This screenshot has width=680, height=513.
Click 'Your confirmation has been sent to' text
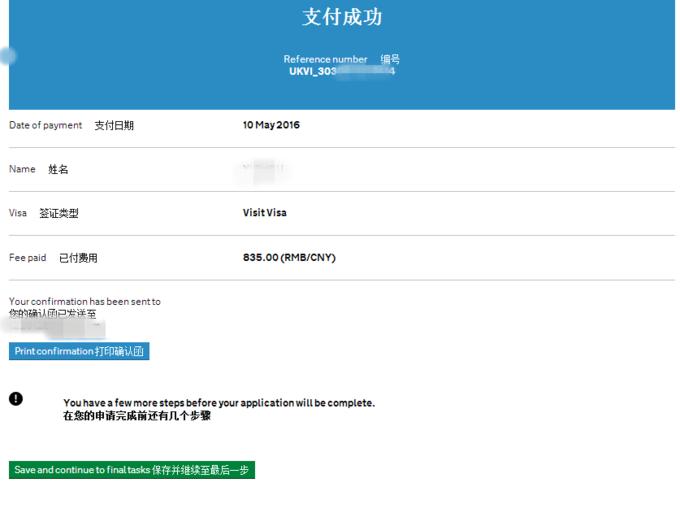[x=85, y=301]
